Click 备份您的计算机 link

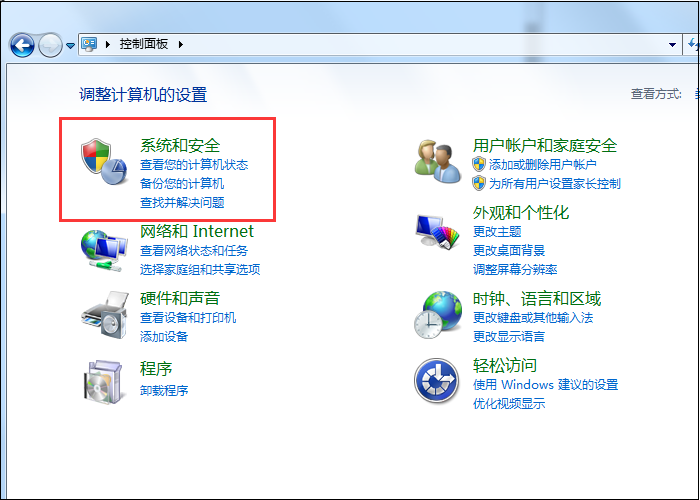point(182,183)
